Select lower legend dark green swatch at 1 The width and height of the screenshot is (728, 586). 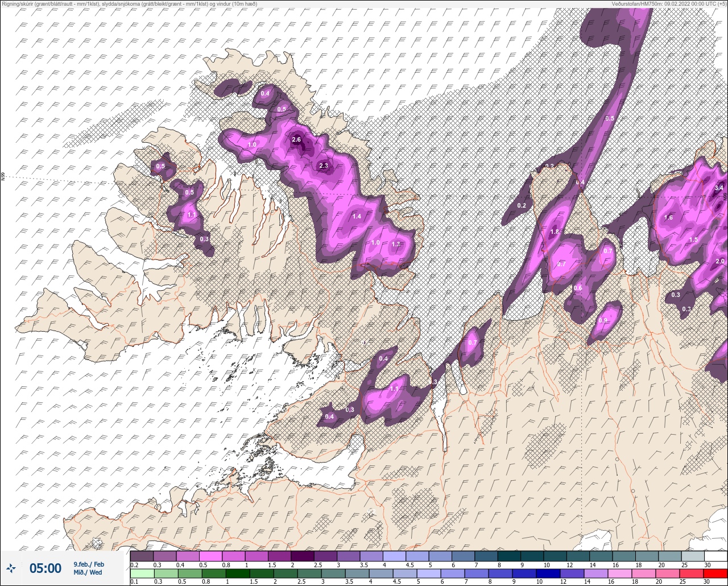238,573
